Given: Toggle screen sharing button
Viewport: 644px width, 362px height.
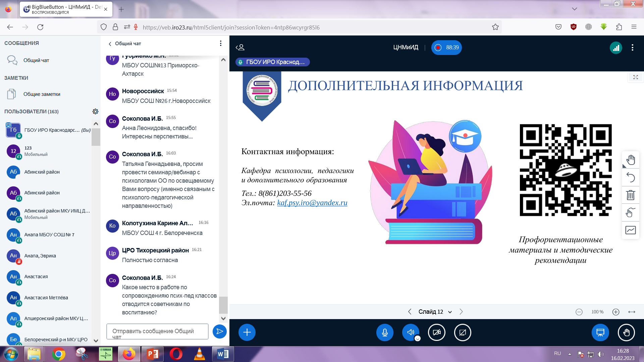Looking at the screenshot, I should (x=463, y=333).
